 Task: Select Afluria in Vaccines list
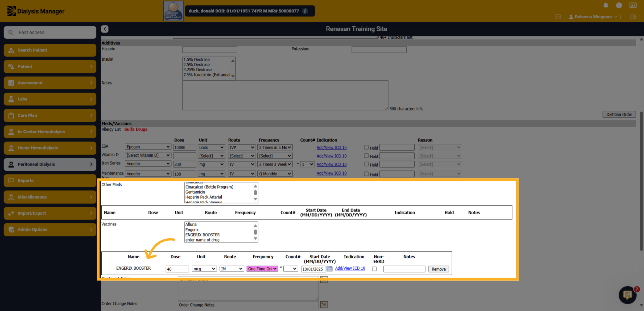pos(191,224)
